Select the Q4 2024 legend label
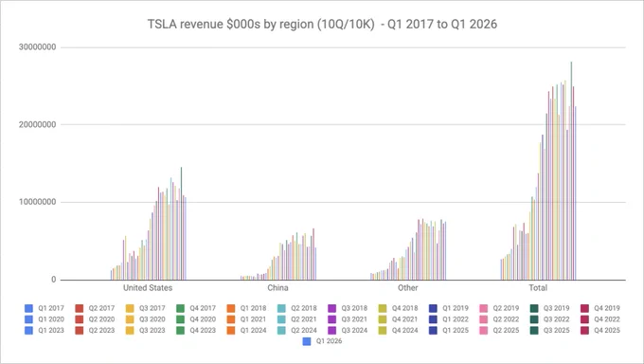The image size is (644, 364). (x=405, y=330)
